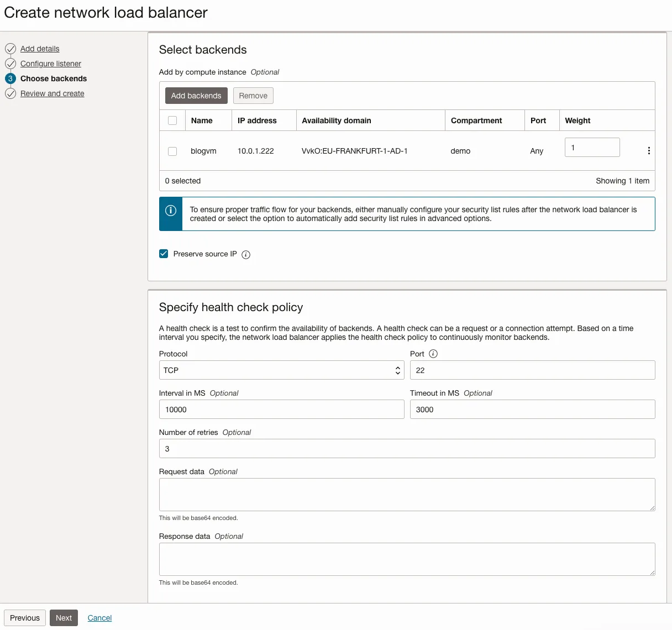This screenshot has width=672, height=630.
Task: Toggle the select-all backends header checkbox
Action: coord(172,120)
